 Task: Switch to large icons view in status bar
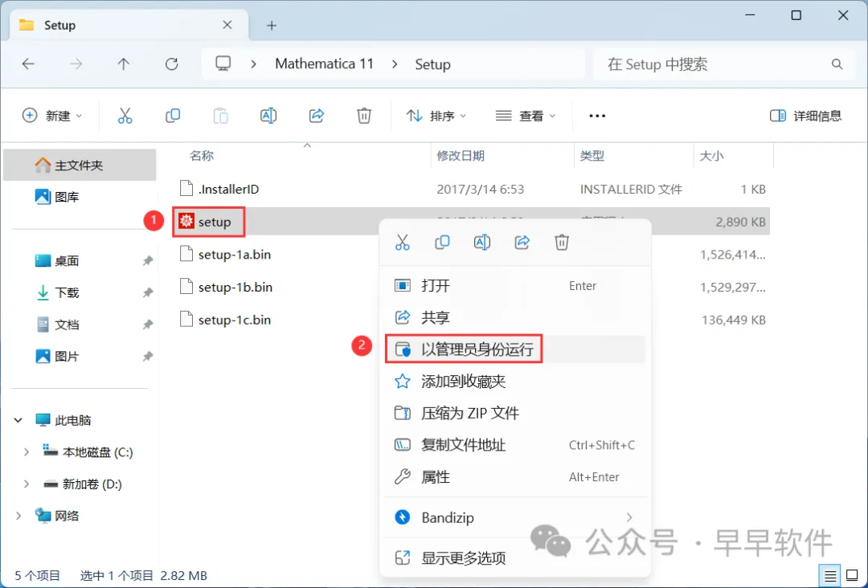click(x=852, y=576)
